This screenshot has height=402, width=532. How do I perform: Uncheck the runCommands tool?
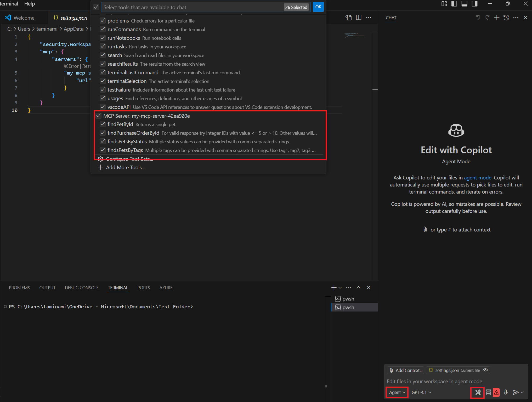(x=103, y=29)
